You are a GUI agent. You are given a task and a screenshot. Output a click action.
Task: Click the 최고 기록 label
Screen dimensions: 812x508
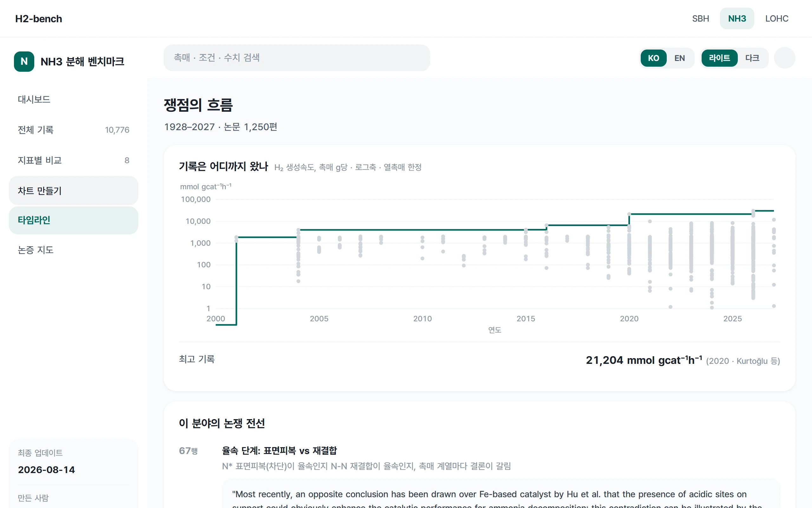pyautogui.click(x=197, y=359)
